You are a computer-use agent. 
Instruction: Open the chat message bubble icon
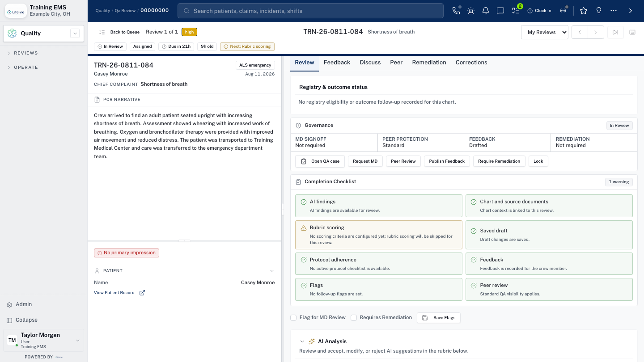pyautogui.click(x=500, y=11)
